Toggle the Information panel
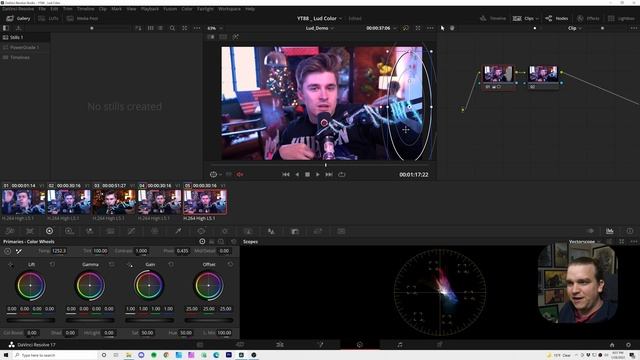The height and width of the screenshot is (360, 640). (630, 231)
